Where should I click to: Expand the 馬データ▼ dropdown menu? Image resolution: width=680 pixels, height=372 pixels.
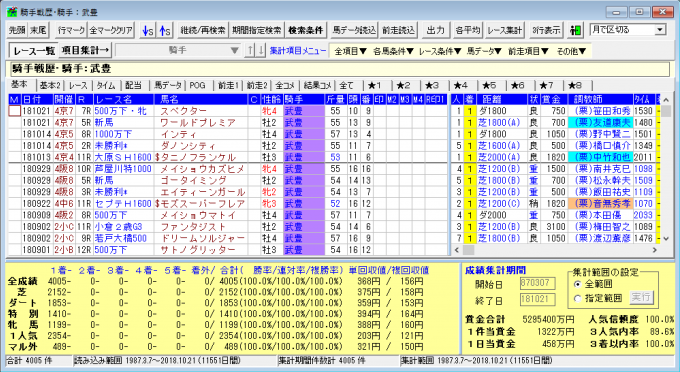[484, 51]
